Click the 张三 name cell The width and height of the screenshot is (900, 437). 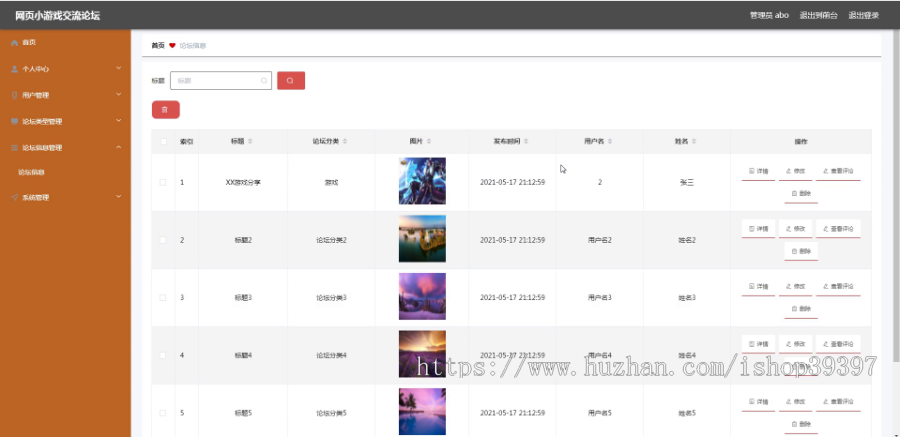[687, 183]
